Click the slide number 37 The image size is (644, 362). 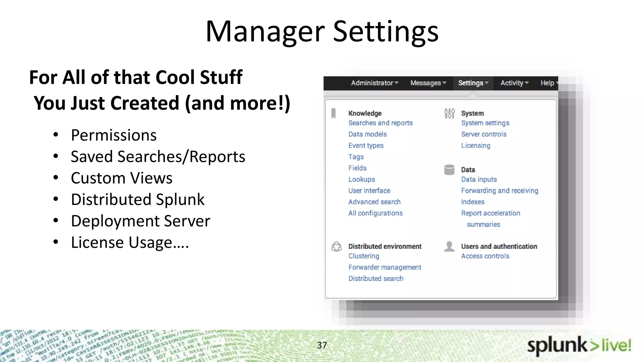322,345
